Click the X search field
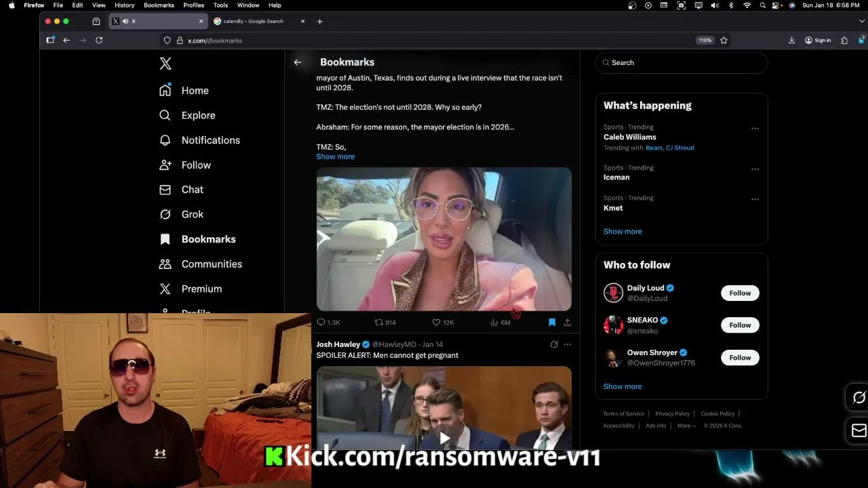This screenshot has width=868, height=488. 682,62
